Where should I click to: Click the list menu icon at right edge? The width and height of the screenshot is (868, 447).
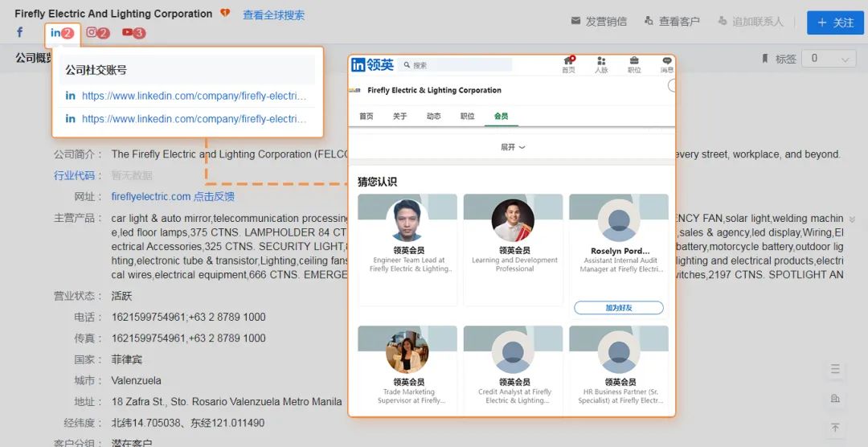835,370
